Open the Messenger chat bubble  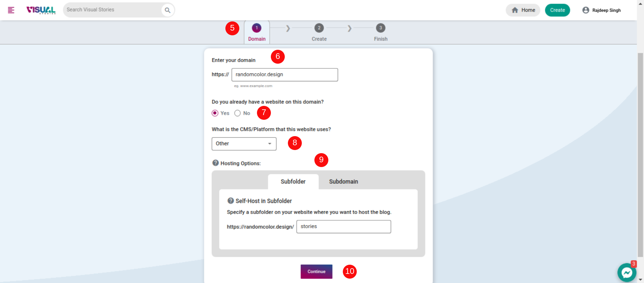(x=627, y=273)
